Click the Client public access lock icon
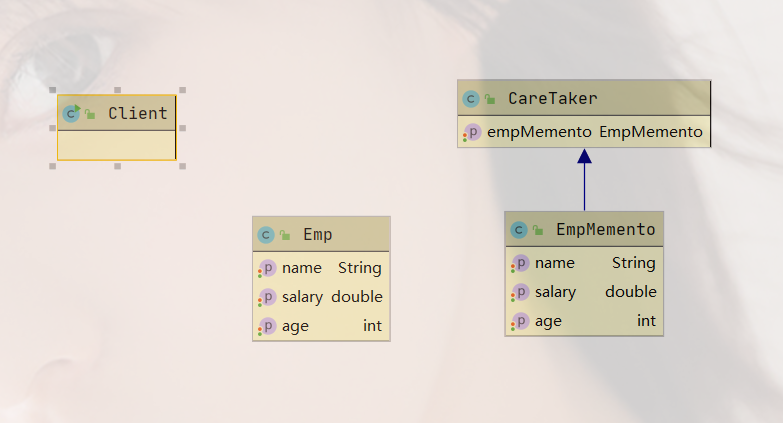Screen dimensions: 783x423 tap(90, 114)
